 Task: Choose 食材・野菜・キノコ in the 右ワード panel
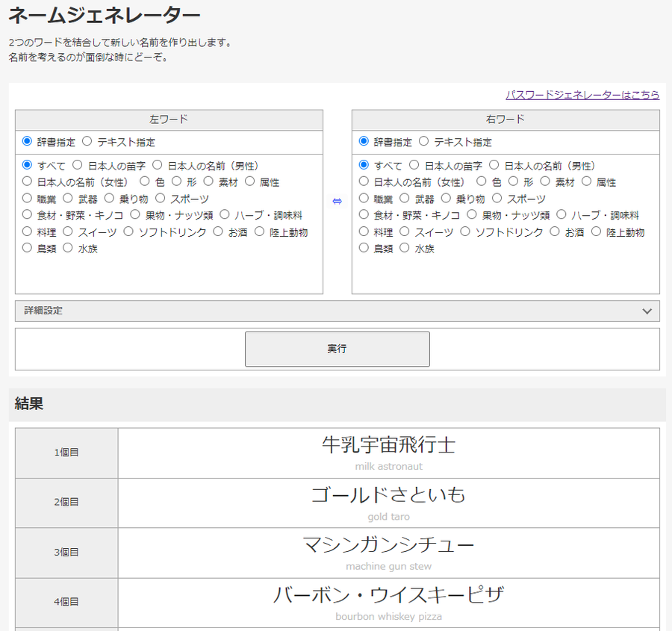coord(364,214)
